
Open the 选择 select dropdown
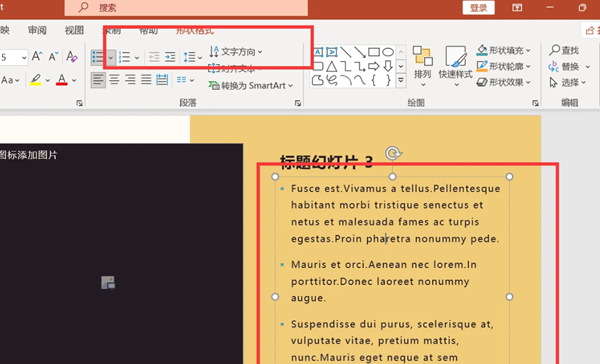pyautogui.click(x=567, y=82)
